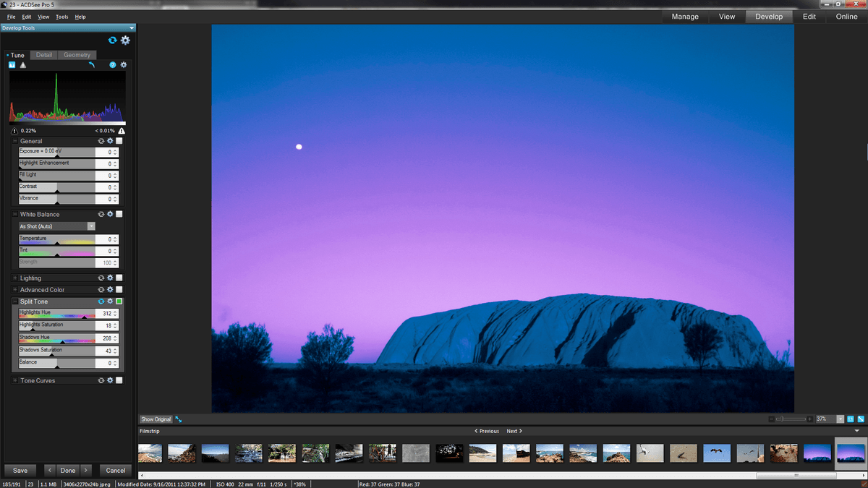Viewport: 868px width, 488px height.
Task: Open the 37% zoom level dropdown
Action: coord(840,419)
